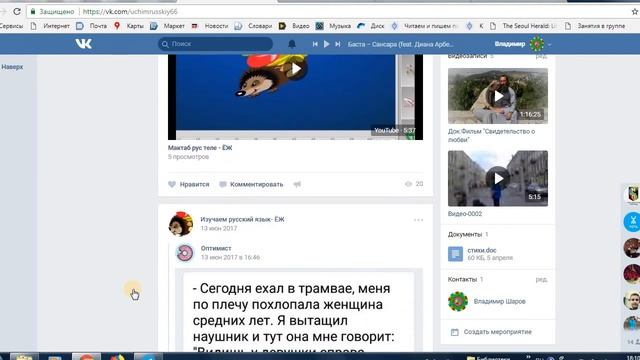
Task: Bookmark this page with the star icon
Action: click(x=635, y=11)
